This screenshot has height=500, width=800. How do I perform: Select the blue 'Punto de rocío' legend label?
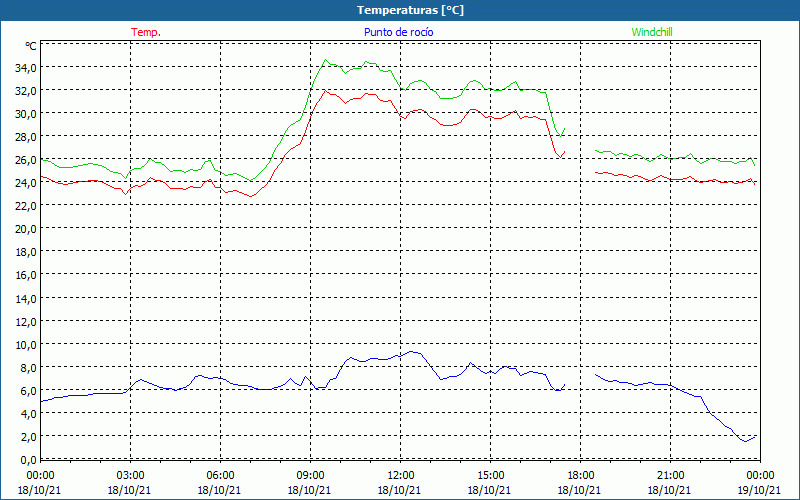point(398,32)
